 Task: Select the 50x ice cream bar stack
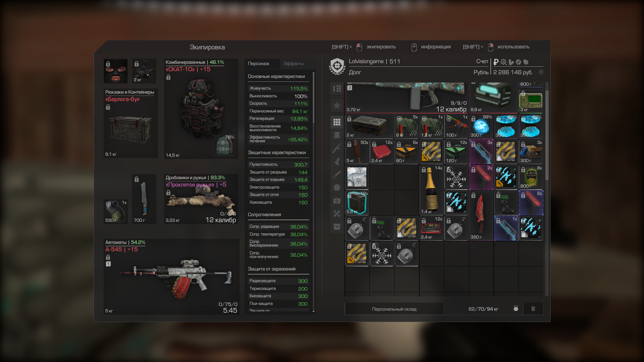click(357, 152)
